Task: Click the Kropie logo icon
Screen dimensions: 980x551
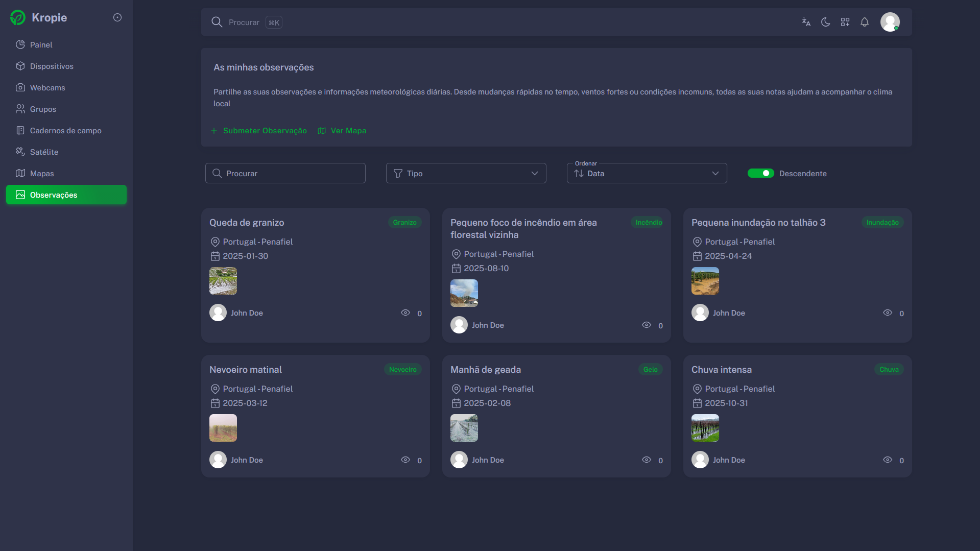Action: coord(18,17)
